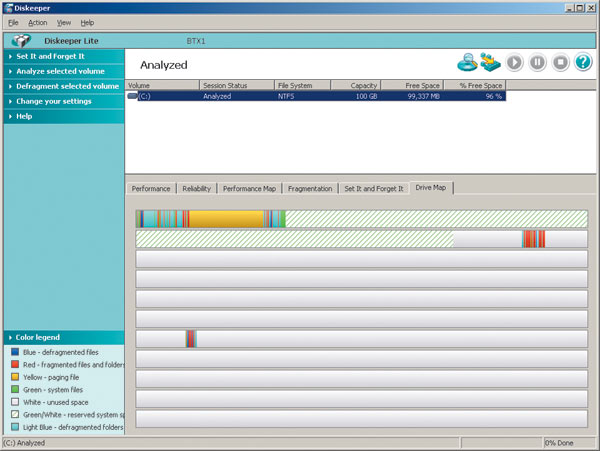Select the (C:) volume row
Image resolution: width=600 pixels, height=451 pixels.
click(x=316, y=96)
